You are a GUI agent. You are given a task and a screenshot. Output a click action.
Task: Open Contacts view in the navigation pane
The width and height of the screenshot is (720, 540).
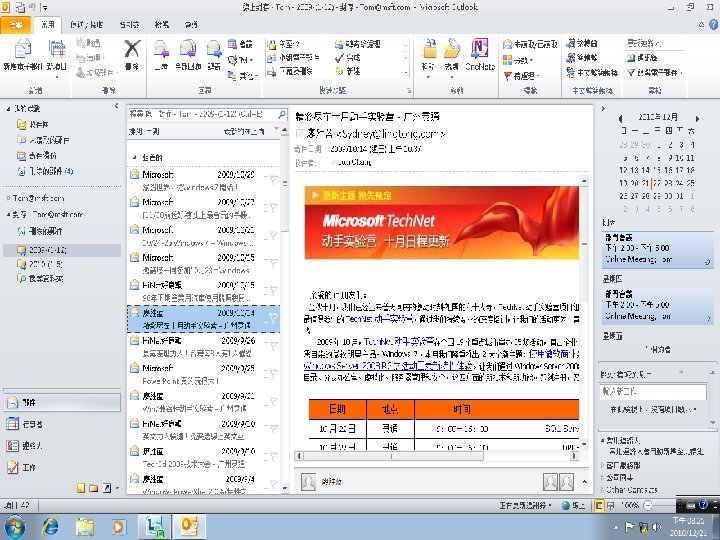62,445
